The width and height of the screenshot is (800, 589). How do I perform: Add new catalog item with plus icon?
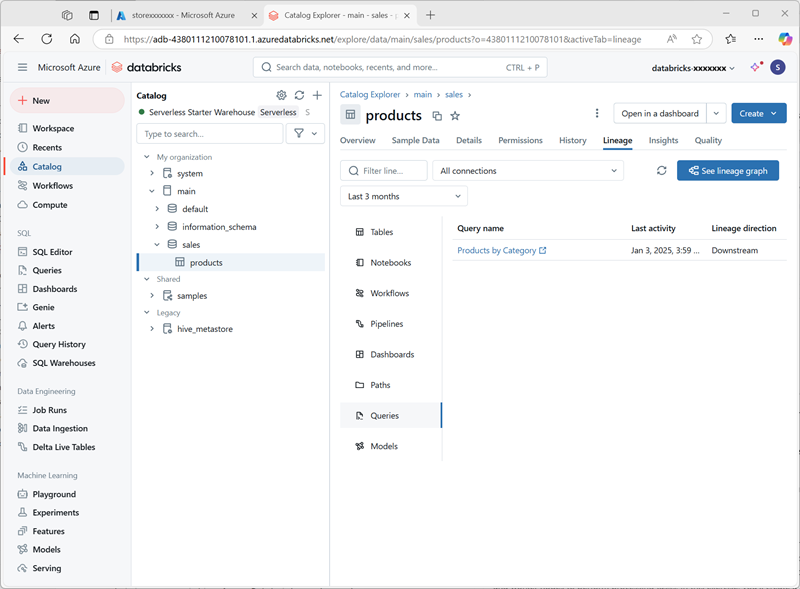pos(317,95)
